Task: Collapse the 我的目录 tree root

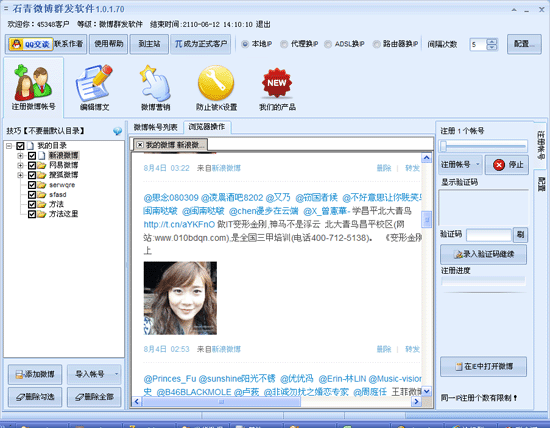Action: (9, 146)
